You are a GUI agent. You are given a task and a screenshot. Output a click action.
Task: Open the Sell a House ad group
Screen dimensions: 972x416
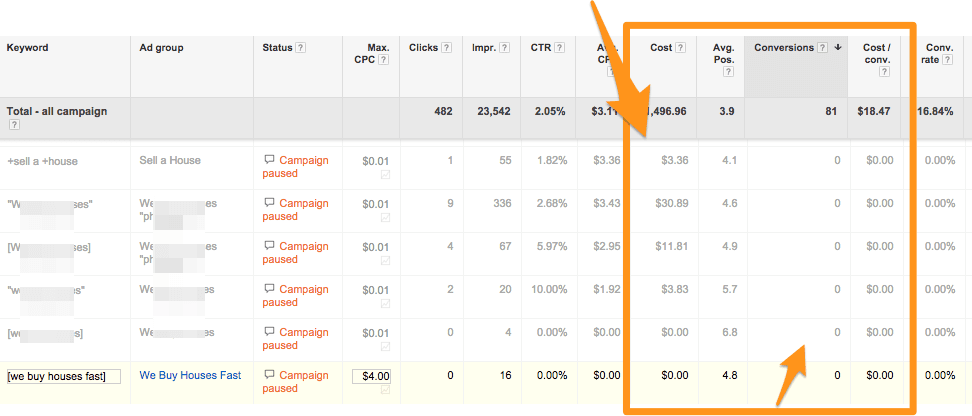(170, 160)
